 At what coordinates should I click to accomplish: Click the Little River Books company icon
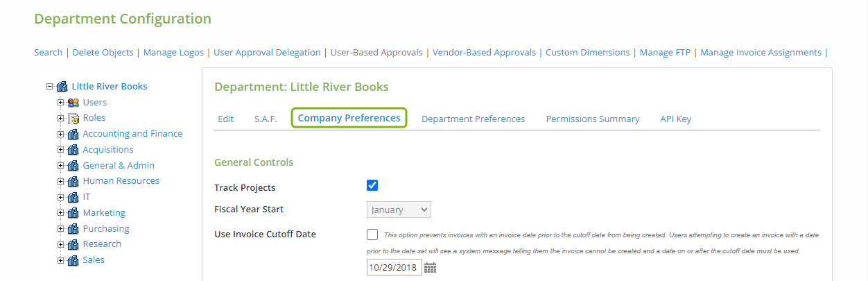pos(62,87)
